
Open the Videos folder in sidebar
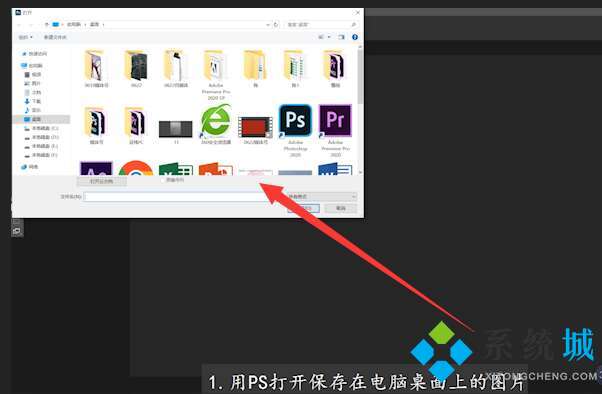point(33,74)
